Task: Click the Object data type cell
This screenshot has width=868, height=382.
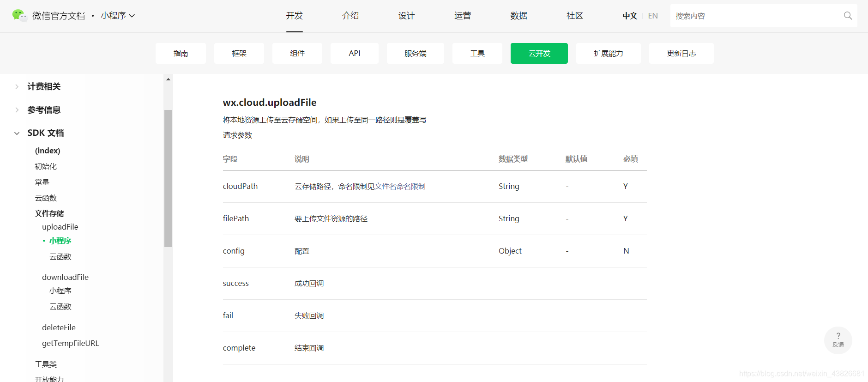Action: (510, 251)
